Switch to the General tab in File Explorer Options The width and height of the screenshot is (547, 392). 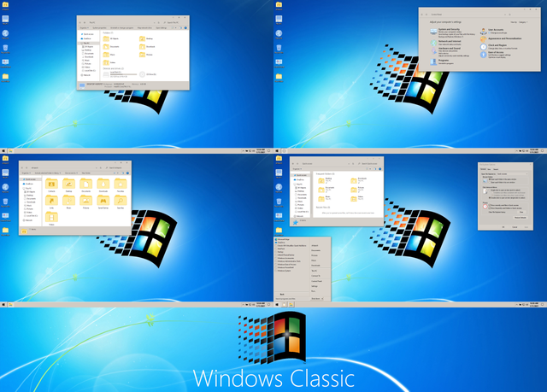[483, 169]
